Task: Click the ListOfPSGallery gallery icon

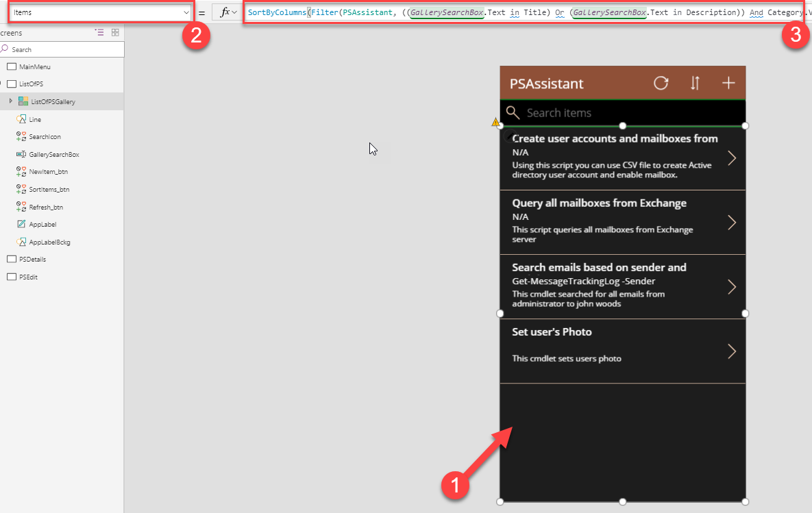Action: tap(23, 101)
